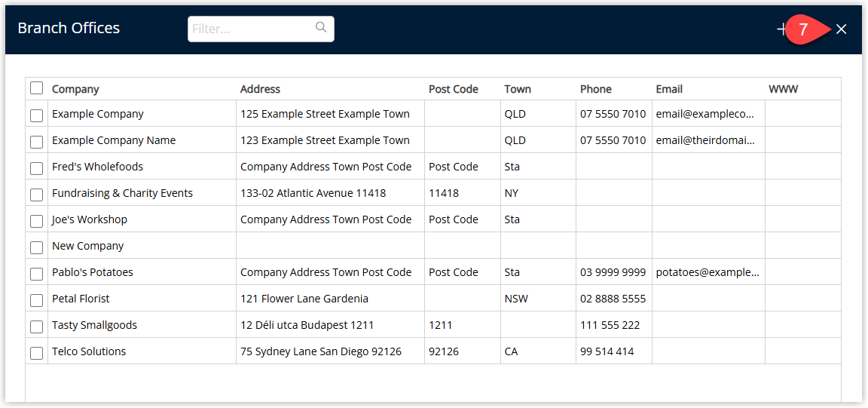868x408 pixels.
Task: Click the Email column header
Action: tap(669, 89)
